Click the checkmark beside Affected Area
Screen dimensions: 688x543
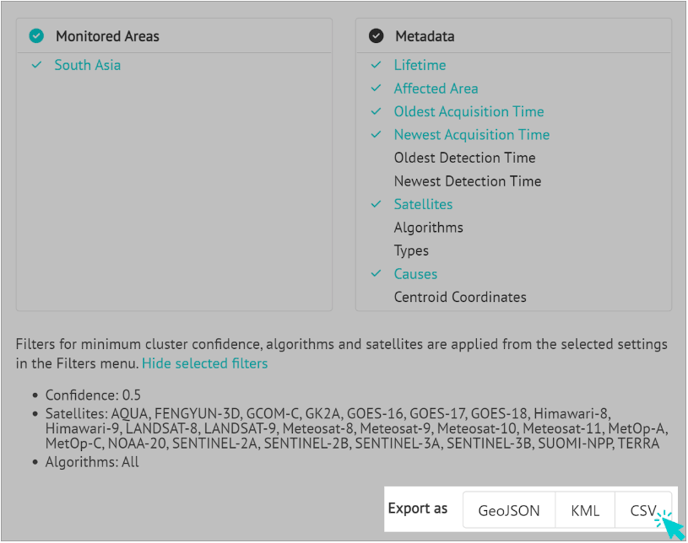tap(376, 88)
